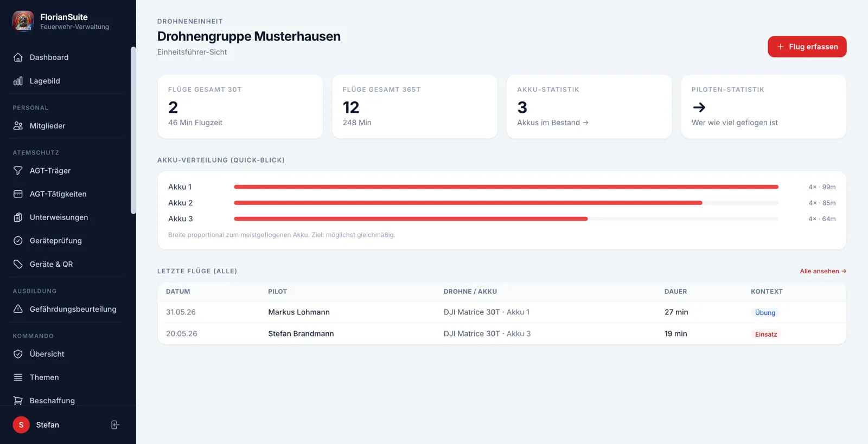Click the 4× · 85m value
This screenshot has height=444, width=868.
coord(822,203)
